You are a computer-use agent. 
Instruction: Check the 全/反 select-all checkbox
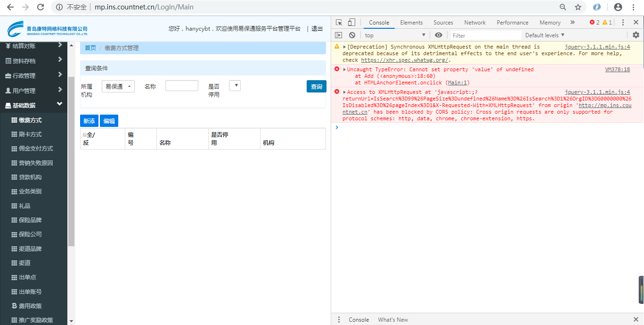coord(85,135)
